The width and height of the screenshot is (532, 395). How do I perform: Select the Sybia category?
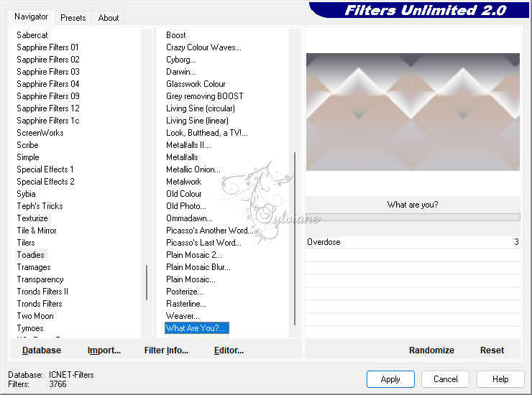[x=26, y=194]
